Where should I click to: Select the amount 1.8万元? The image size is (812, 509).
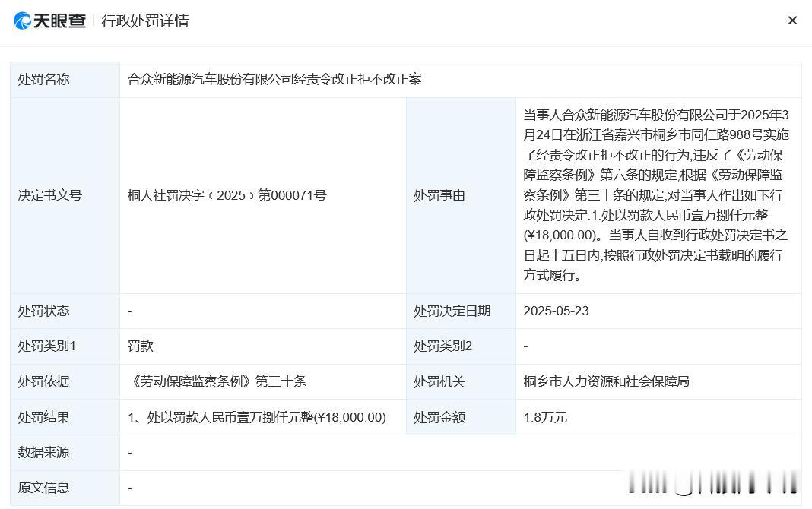tap(545, 417)
